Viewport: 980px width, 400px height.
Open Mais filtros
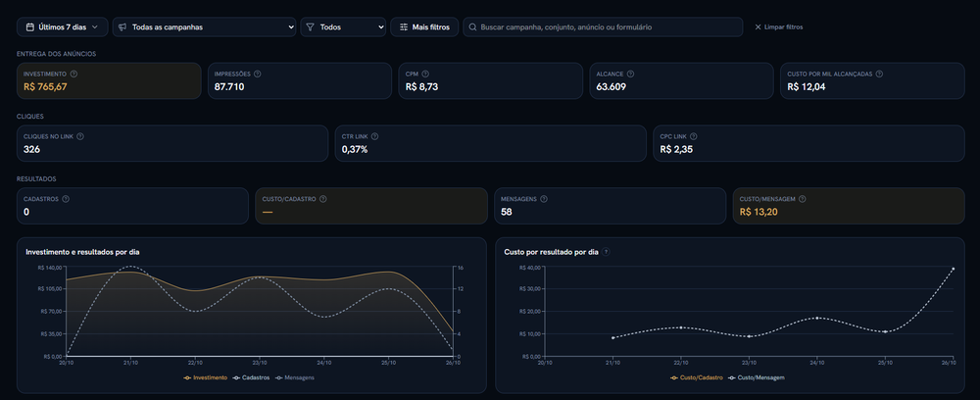[424, 26]
